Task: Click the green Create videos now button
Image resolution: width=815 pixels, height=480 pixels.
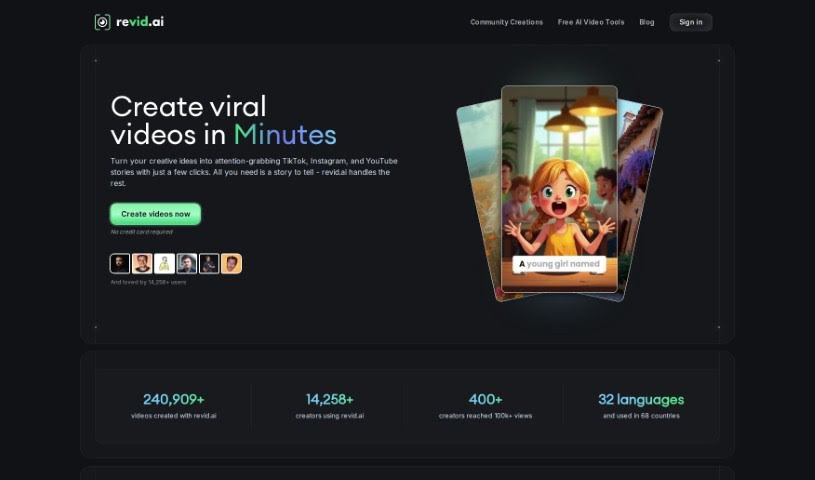Action: [x=155, y=214]
